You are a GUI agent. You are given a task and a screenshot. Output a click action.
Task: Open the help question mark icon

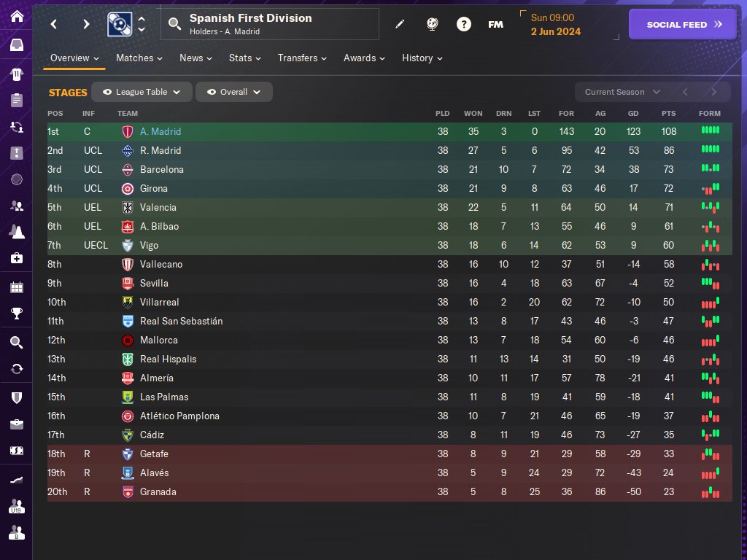tap(463, 24)
